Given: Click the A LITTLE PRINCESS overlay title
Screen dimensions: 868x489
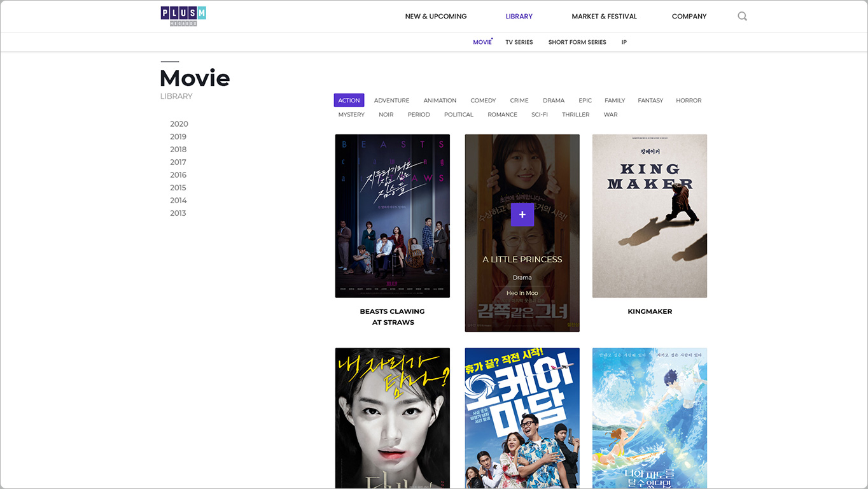Looking at the screenshot, I should 522,259.
